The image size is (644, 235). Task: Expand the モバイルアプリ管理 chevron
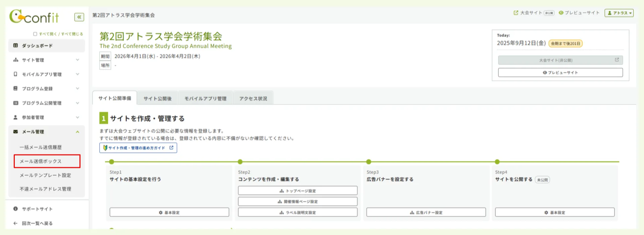coord(77,74)
